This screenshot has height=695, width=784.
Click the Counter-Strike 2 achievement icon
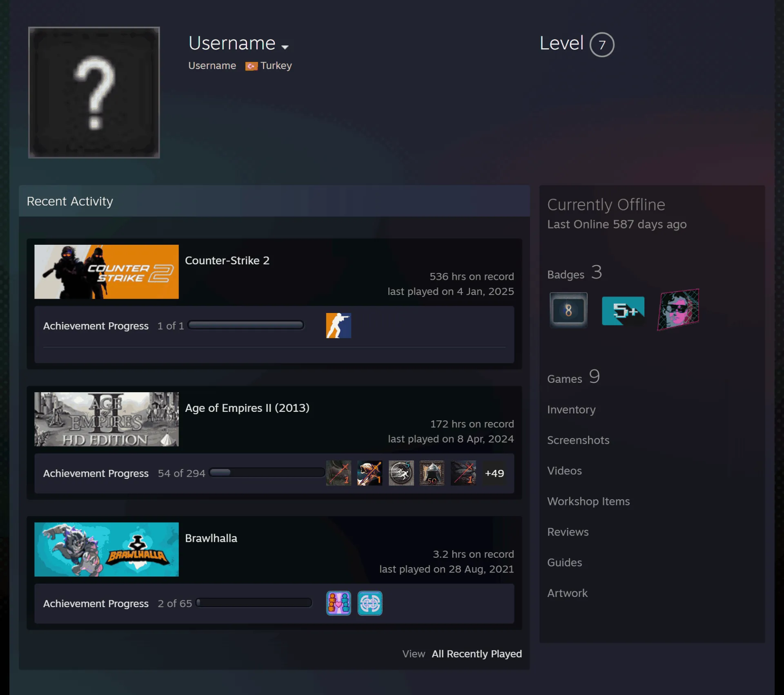[339, 325]
